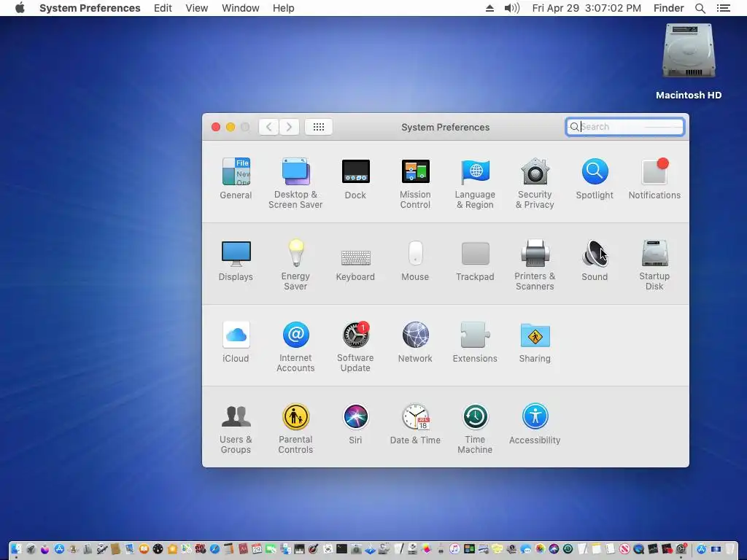Viewport: 747px width, 560px height.
Task: Open Notification Center from the menu bar
Action: tap(724, 8)
